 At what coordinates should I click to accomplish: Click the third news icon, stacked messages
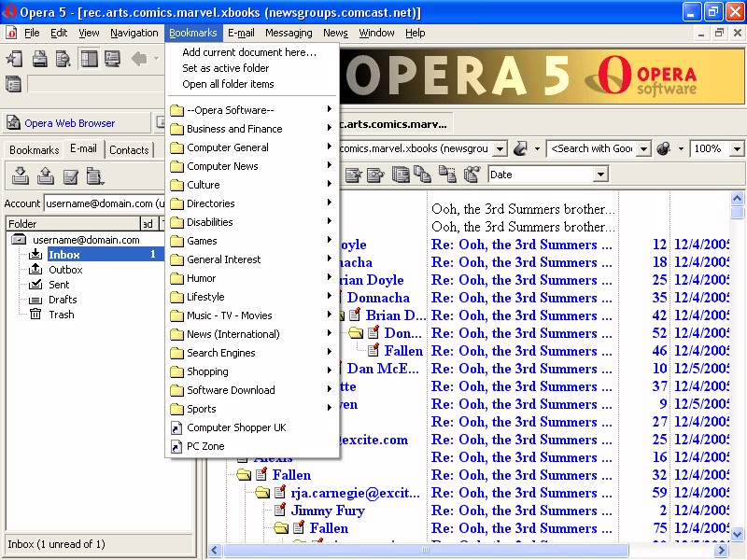[401, 175]
